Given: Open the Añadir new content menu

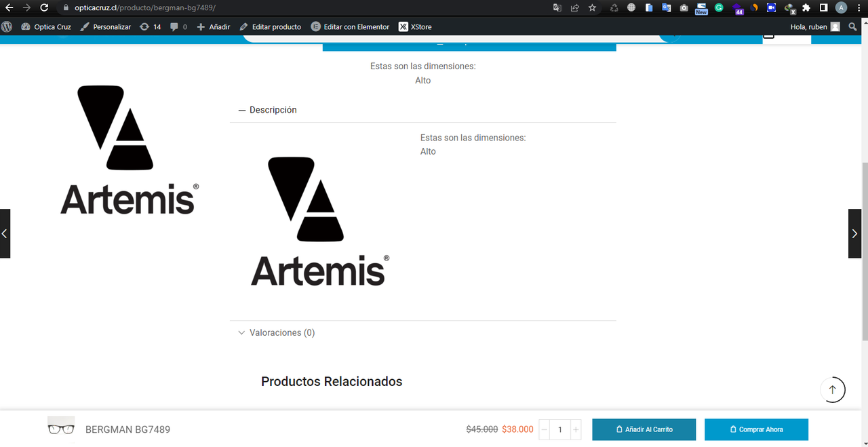Looking at the screenshot, I should click(x=214, y=26).
